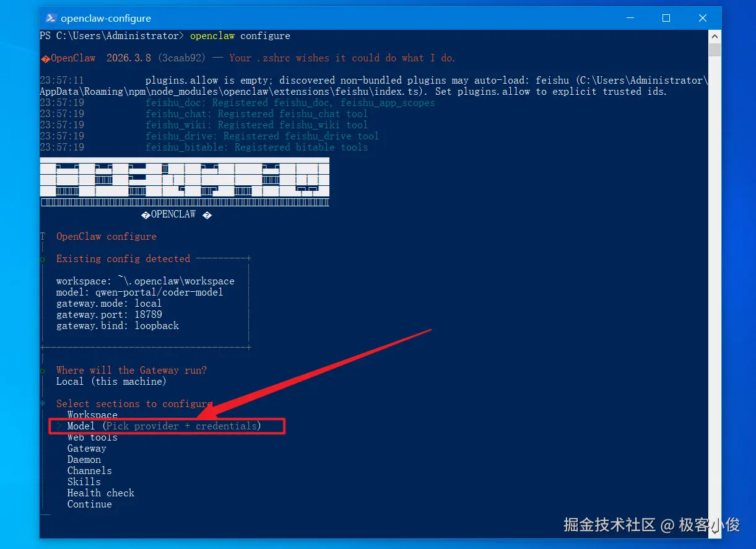The width and height of the screenshot is (756, 549).
Task: Click the 'feishu_bitable: Registered bitable tools' line
Action: 256,147
